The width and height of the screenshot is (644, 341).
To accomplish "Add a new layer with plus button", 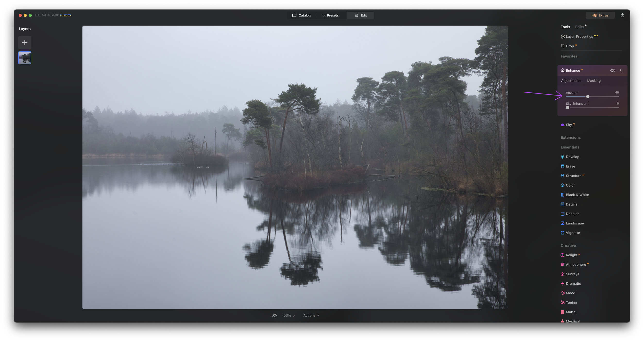I will [25, 42].
